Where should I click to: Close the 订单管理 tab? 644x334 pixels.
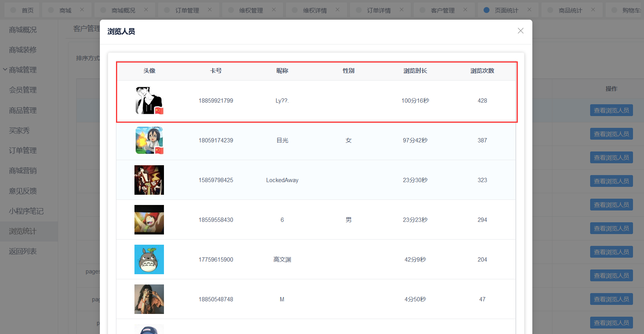click(x=210, y=9)
